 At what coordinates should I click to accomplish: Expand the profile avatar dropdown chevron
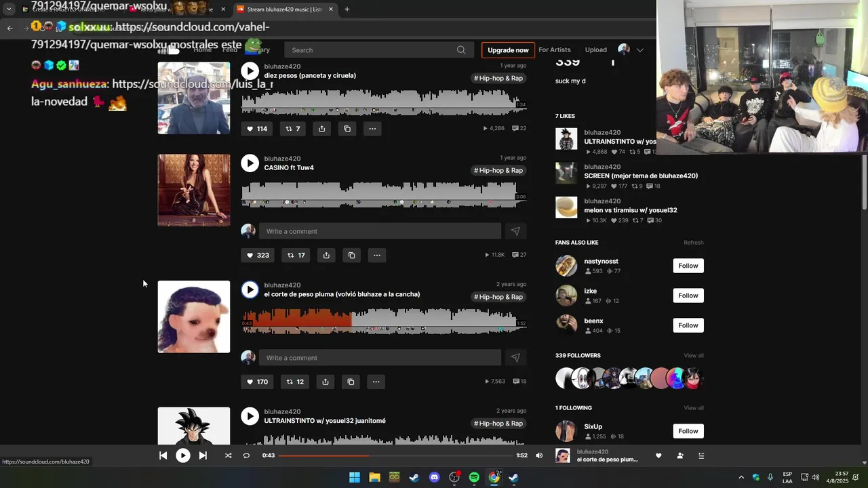639,50
